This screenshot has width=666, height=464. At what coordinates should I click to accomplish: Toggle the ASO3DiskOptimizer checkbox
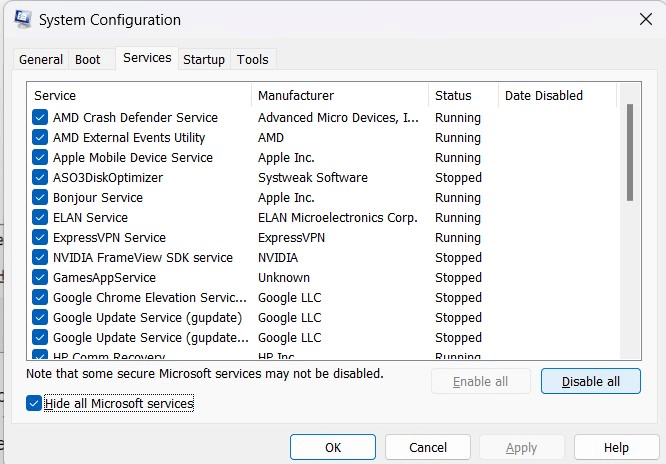pos(40,178)
